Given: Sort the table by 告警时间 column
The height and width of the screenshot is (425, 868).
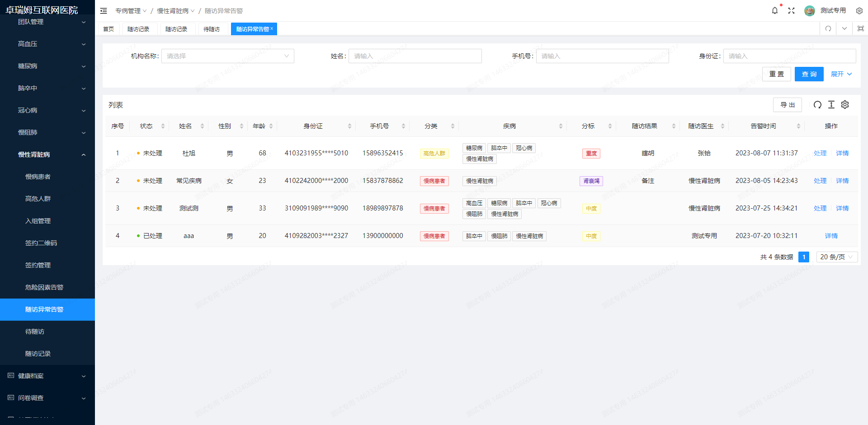Looking at the screenshot, I should [798, 126].
